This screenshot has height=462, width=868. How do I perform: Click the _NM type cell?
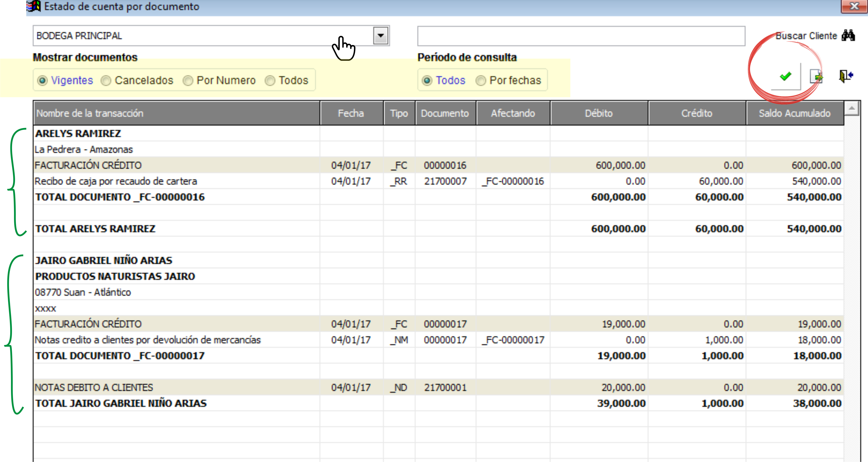[x=399, y=340]
